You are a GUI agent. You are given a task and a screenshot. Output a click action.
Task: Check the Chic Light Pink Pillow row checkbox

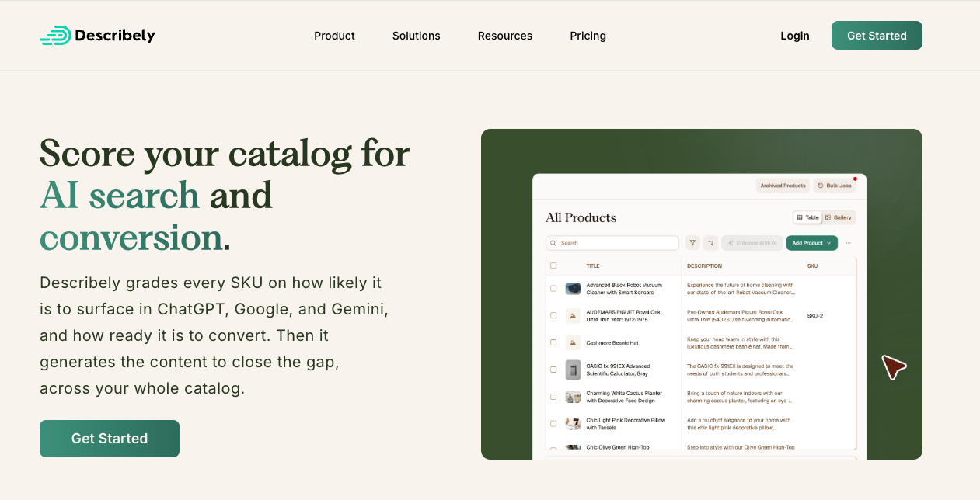pos(553,424)
